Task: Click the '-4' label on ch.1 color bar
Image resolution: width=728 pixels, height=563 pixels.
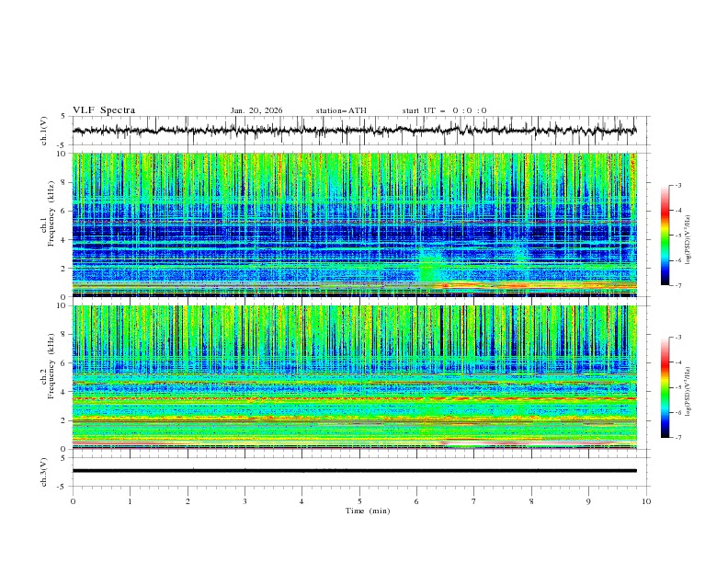Action: [x=678, y=211]
